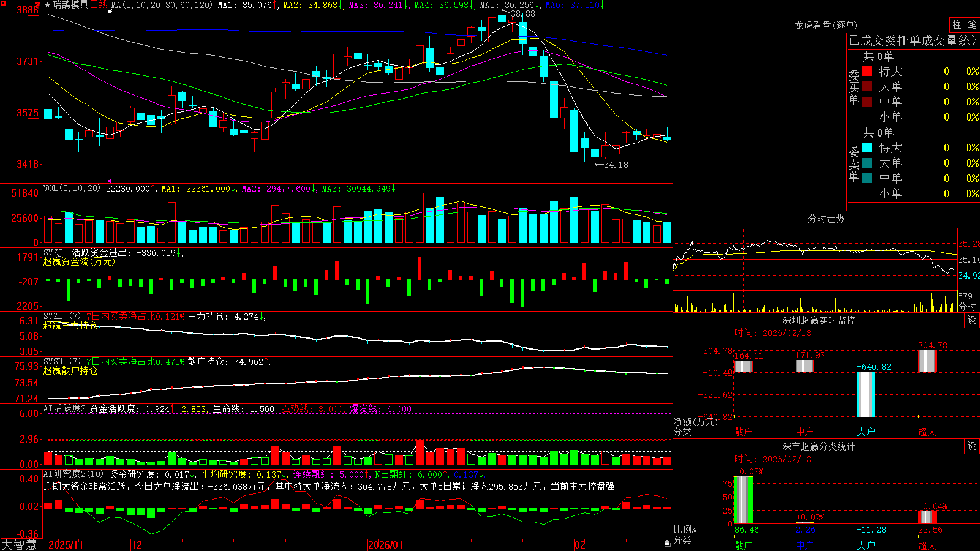Click the 3731 price axis value
This screenshot has height=551, width=980.
(27, 61)
